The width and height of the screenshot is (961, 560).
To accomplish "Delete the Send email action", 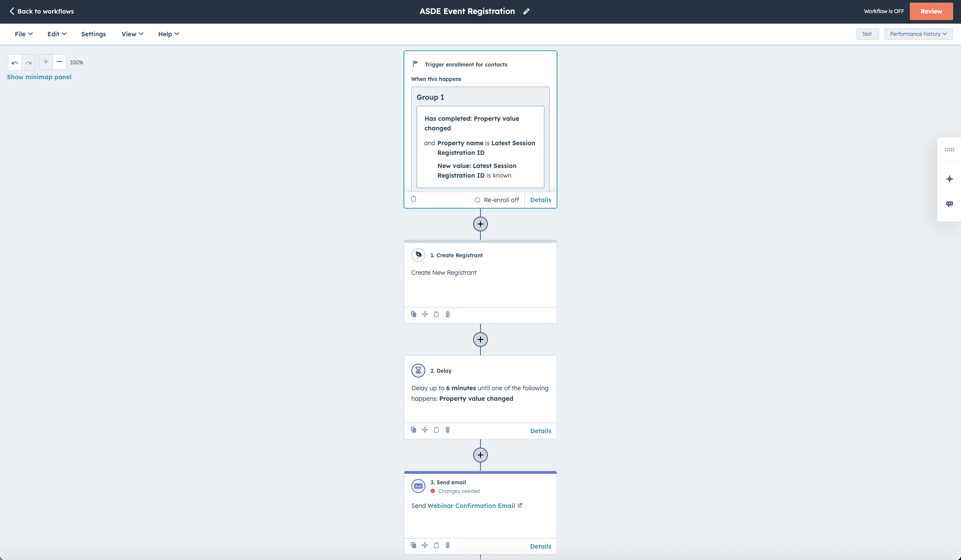I will pyautogui.click(x=448, y=545).
